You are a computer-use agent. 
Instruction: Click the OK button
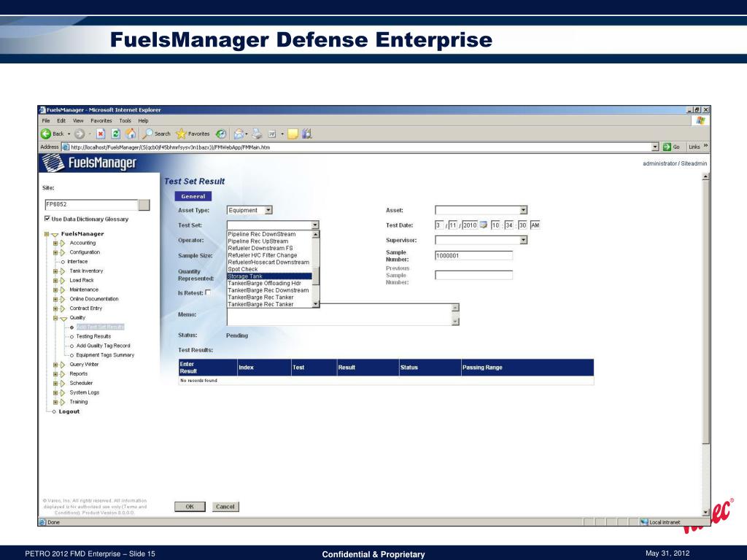(190, 507)
